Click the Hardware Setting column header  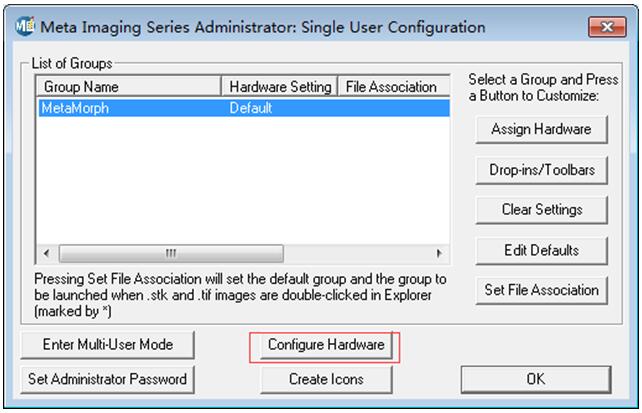280,87
